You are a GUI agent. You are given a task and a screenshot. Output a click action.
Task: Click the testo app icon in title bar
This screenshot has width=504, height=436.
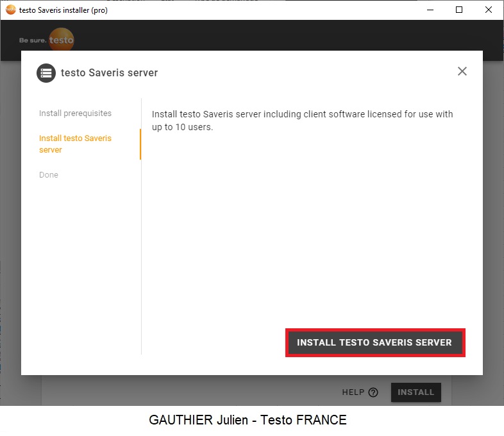pos(11,10)
